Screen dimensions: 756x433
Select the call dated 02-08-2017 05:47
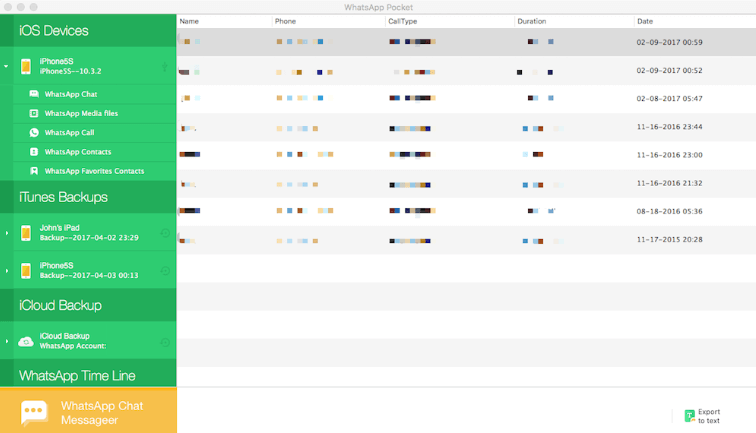[x=466, y=98]
